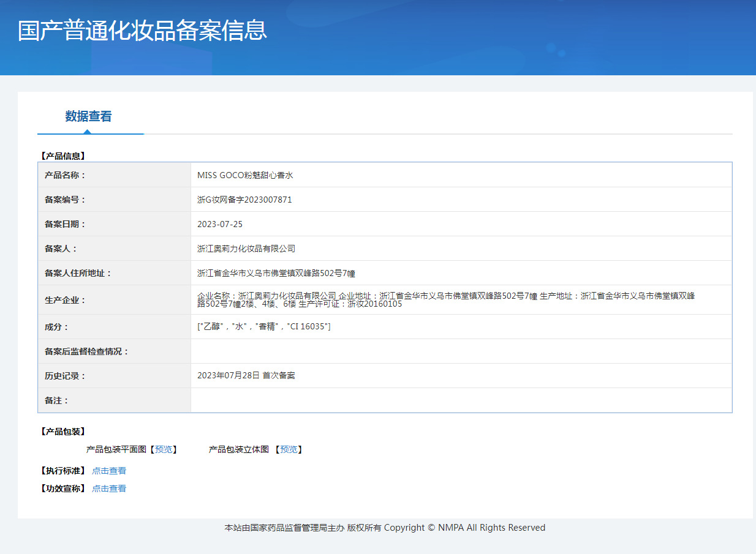The width and height of the screenshot is (756, 554).
Task: Click the 备注 row label
Action: (x=57, y=400)
